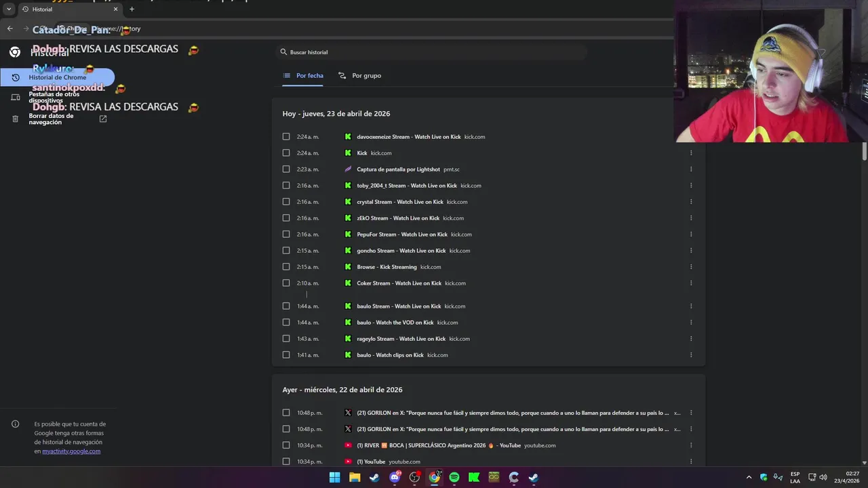Click the search magnifier icon in history

click(283, 52)
